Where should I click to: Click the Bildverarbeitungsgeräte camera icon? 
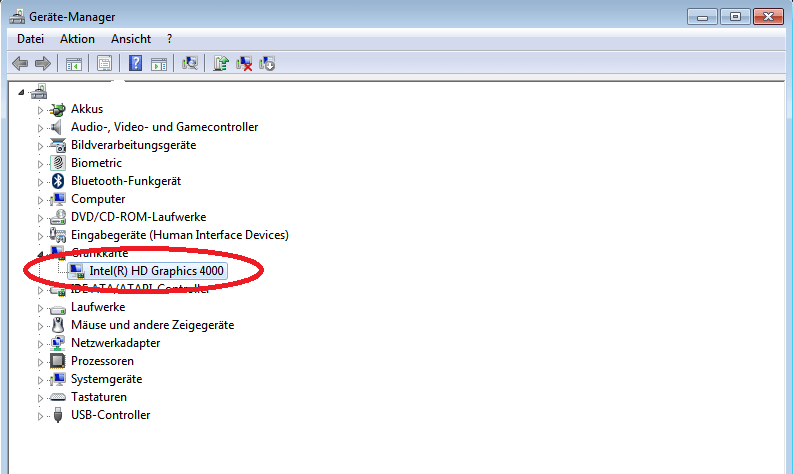click(58, 145)
